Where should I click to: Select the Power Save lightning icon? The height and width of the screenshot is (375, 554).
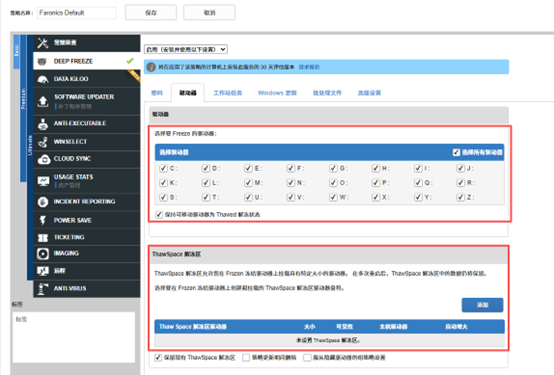click(43, 220)
